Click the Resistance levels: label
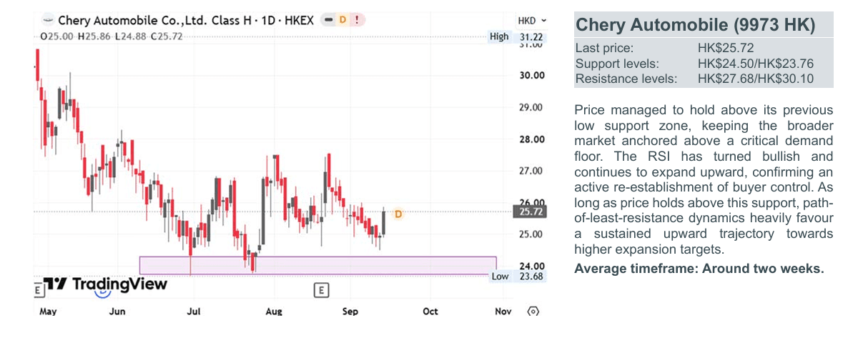This screenshot has width=868, height=363. [x=626, y=79]
